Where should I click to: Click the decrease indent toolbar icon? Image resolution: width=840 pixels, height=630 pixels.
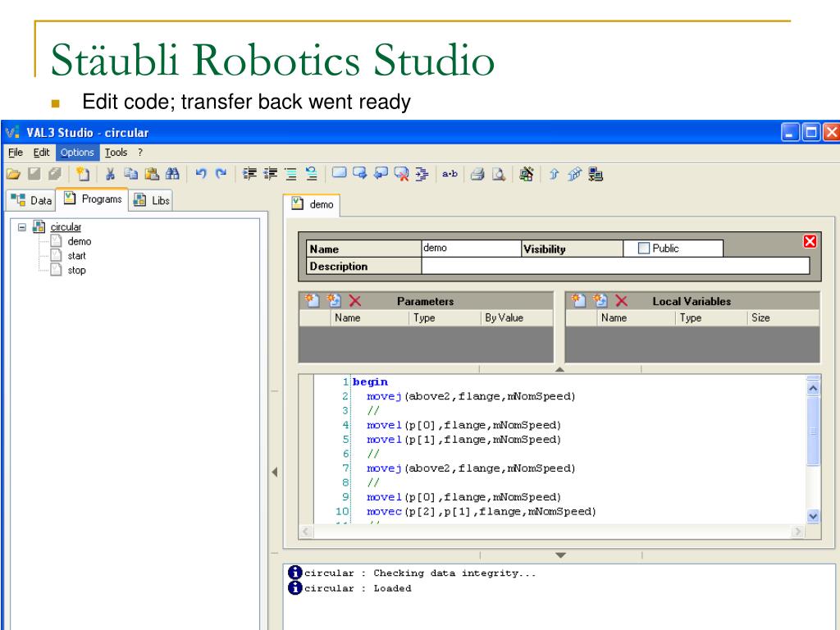[x=271, y=174]
